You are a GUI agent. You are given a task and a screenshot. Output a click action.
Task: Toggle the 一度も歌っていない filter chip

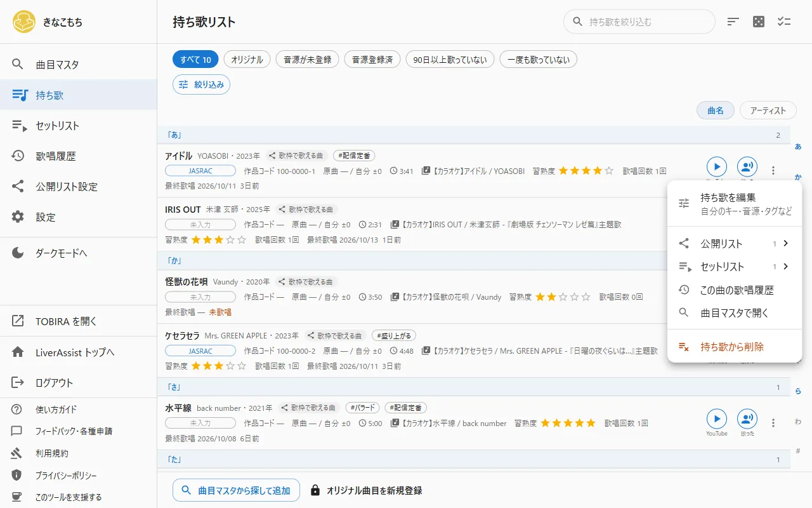tap(539, 60)
